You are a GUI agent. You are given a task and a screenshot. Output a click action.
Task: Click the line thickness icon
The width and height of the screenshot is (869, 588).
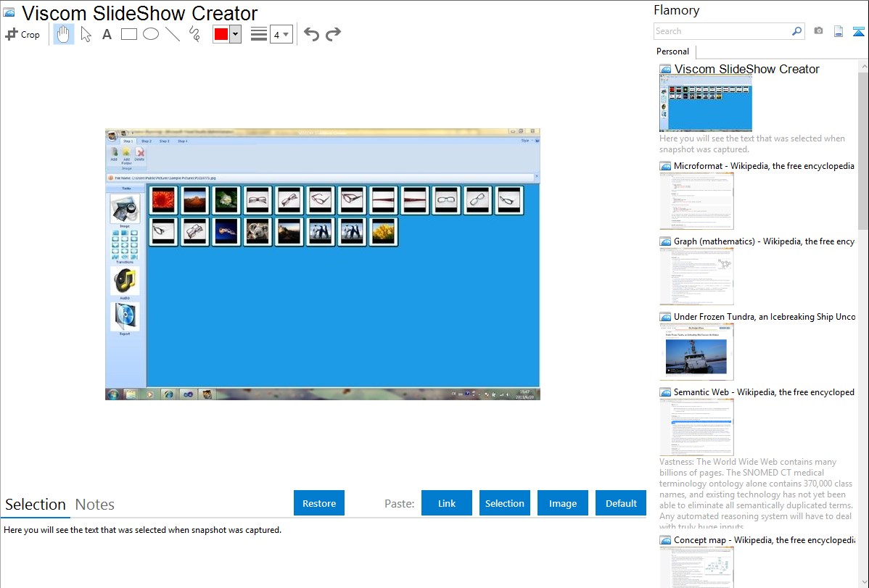click(x=259, y=34)
